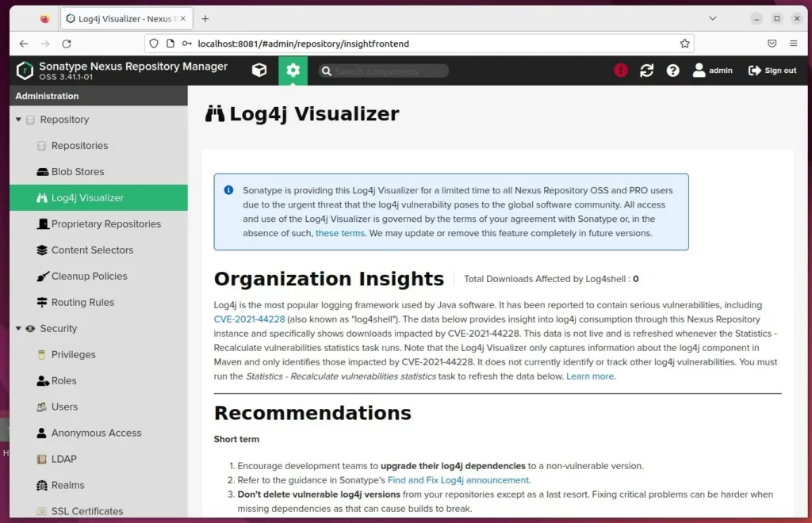The width and height of the screenshot is (812, 523).
Task: Reload the page with browser reload button
Action: [x=67, y=44]
